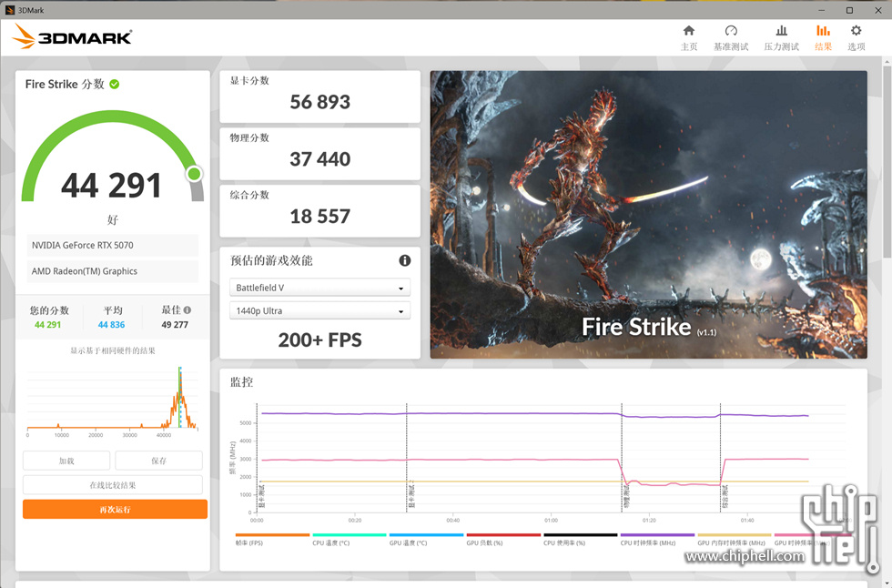Image resolution: width=892 pixels, height=588 pixels.
Task: Click the 保存 save button
Action: pos(158,461)
